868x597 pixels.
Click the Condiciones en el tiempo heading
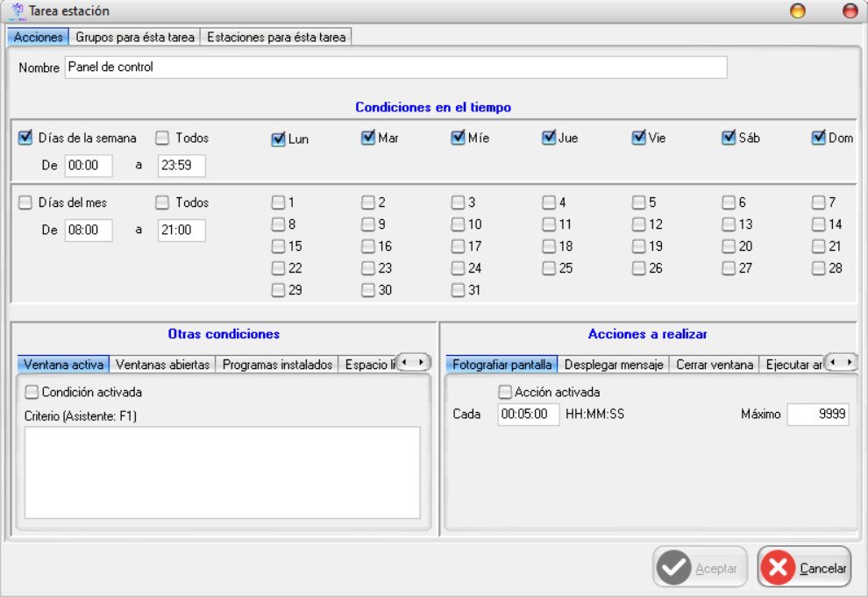pos(433,107)
